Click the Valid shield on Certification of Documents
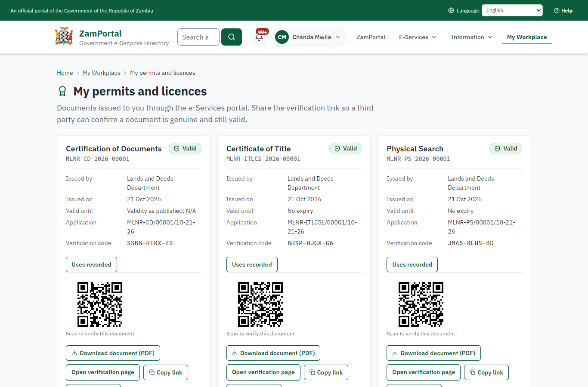This screenshot has width=588, height=387. 176,149
